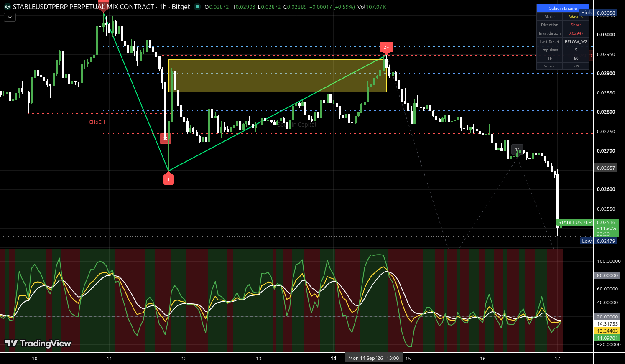Click date label 10 on time axis
The image size is (625, 364).
tap(35, 359)
